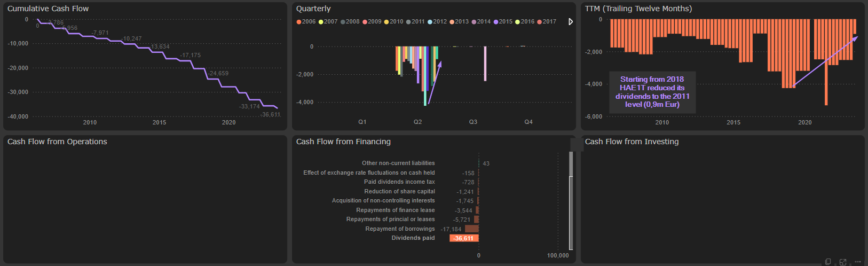Select the Paid dividends income tax row
Viewport: 868px width, 266px height.
399,182
